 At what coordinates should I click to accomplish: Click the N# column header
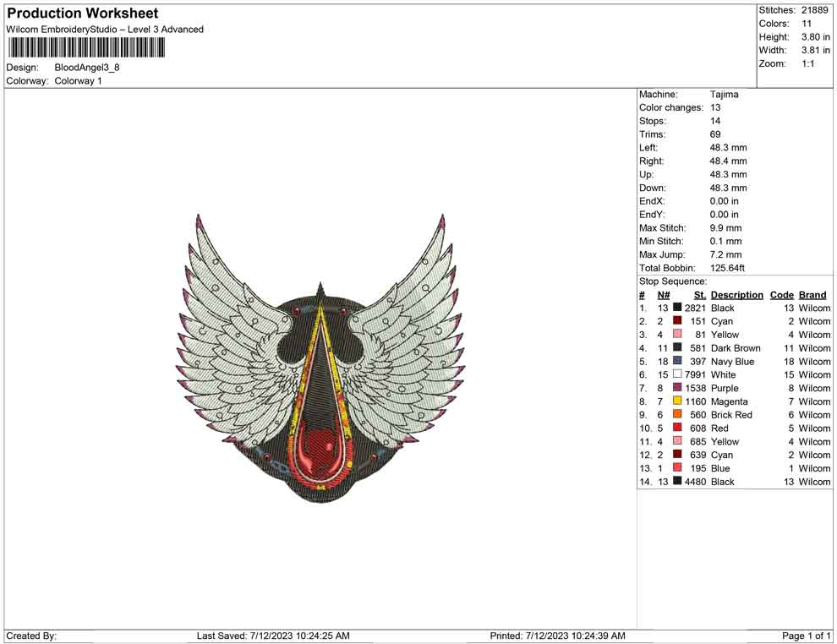[x=664, y=295]
